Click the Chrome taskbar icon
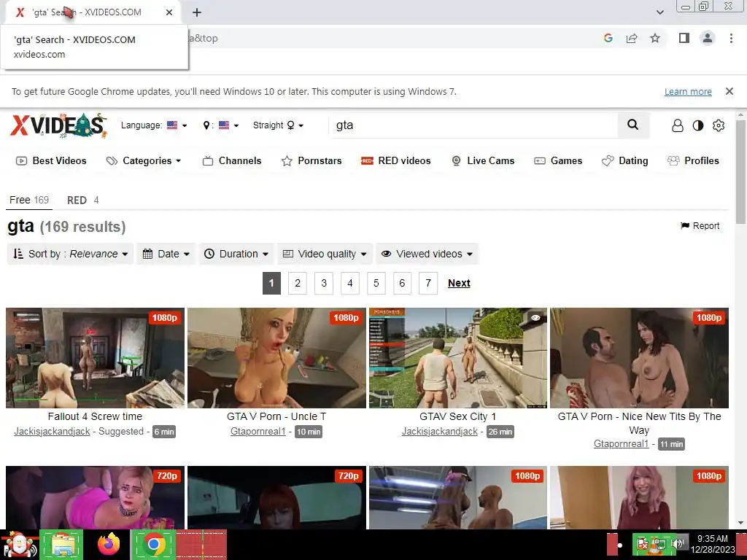Screen dimensions: 747x560 coord(153,544)
